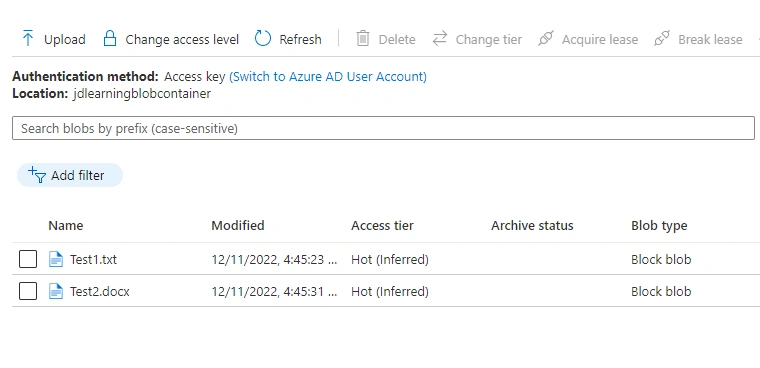Viewport: 760px width, 368px height.
Task: Sort by the Access tier column header
Action: coord(382,225)
